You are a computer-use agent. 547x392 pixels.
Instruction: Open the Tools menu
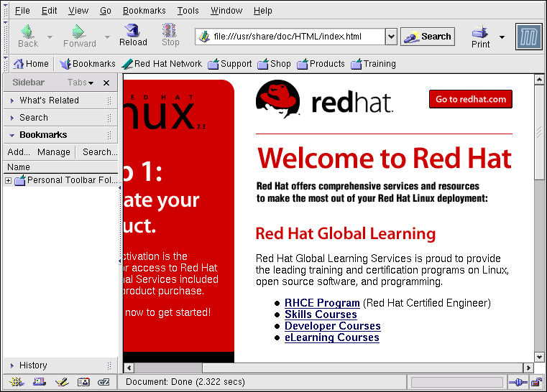coord(188,11)
